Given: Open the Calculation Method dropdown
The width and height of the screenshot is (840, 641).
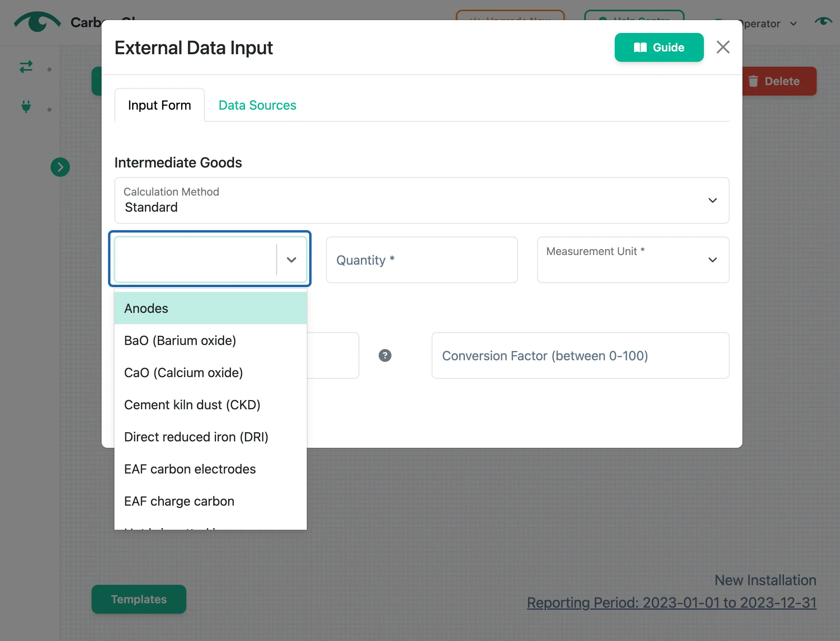Looking at the screenshot, I should [x=422, y=200].
